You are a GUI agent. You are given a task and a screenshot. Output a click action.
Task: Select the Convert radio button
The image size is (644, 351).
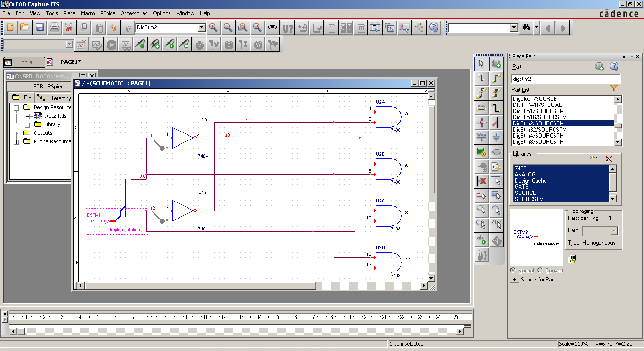point(540,271)
